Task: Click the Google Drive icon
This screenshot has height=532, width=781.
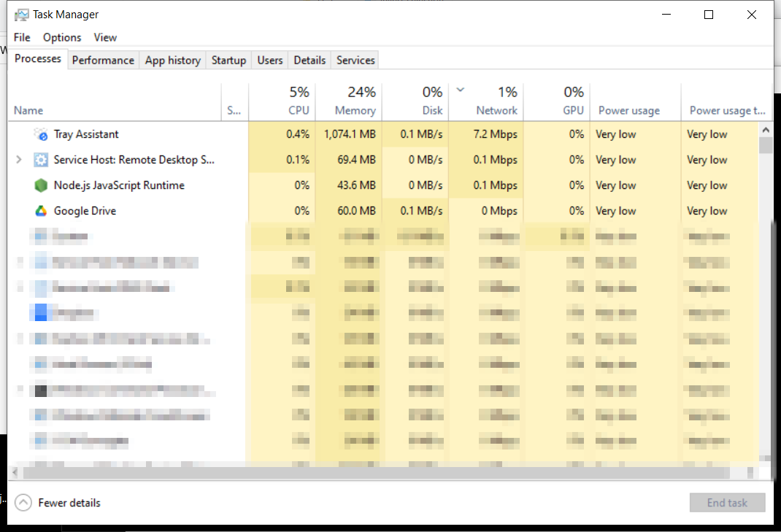Action: click(41, 211)
